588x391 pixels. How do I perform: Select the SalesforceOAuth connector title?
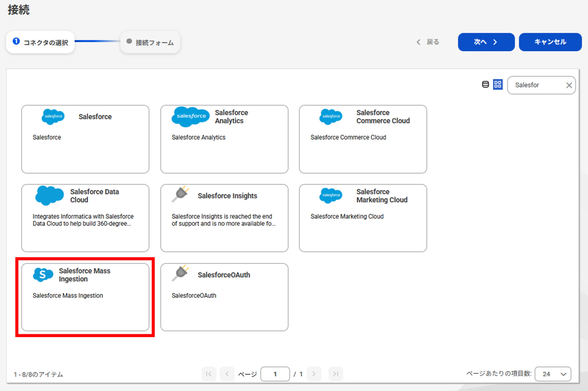pyautogui.click(x=224, y=275)
